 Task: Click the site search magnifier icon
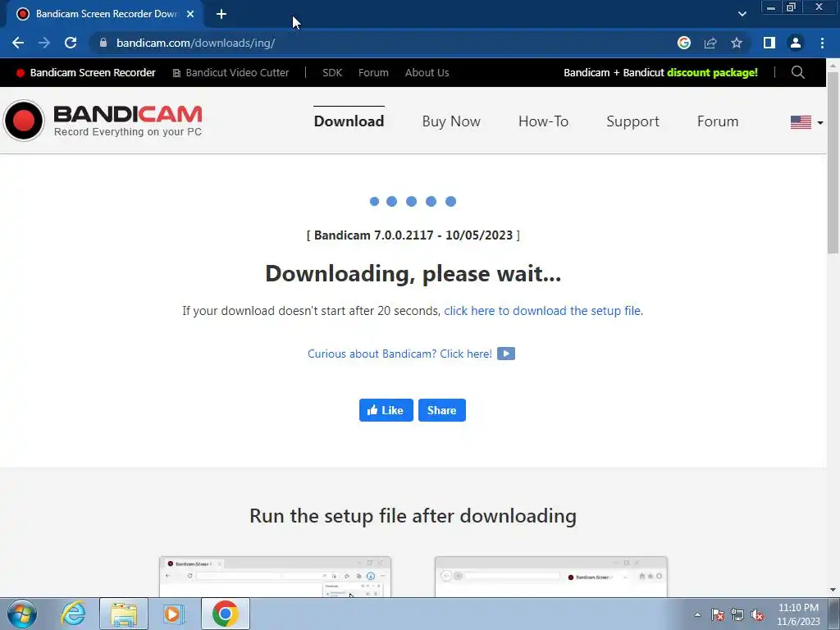pyautogui.click(x=797, y=72)
